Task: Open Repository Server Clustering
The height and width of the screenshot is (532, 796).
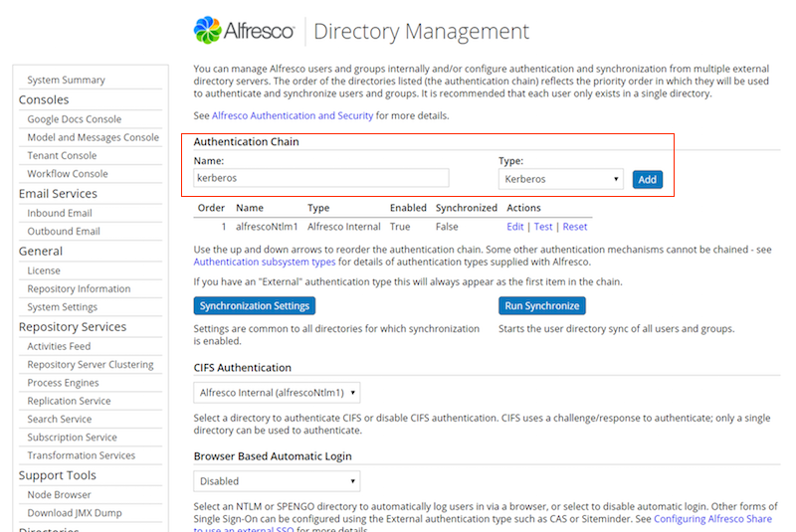Action: tap(91, 365)
